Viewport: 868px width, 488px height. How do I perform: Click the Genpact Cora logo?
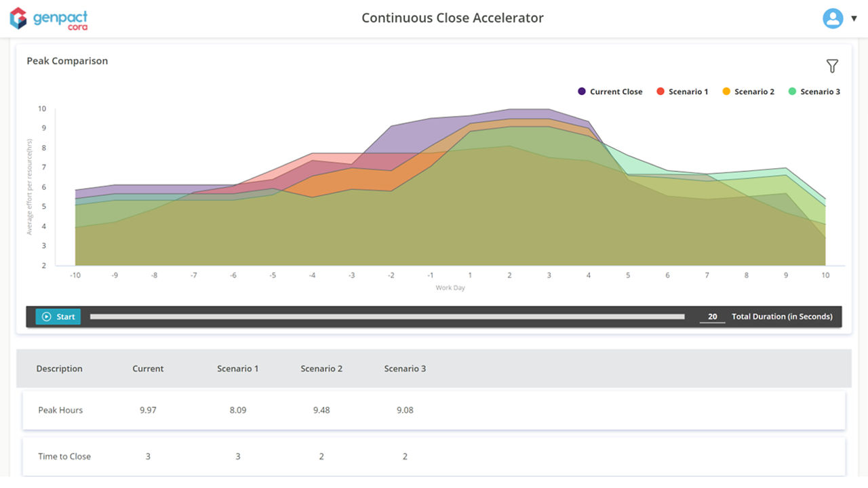pos(48,18)
